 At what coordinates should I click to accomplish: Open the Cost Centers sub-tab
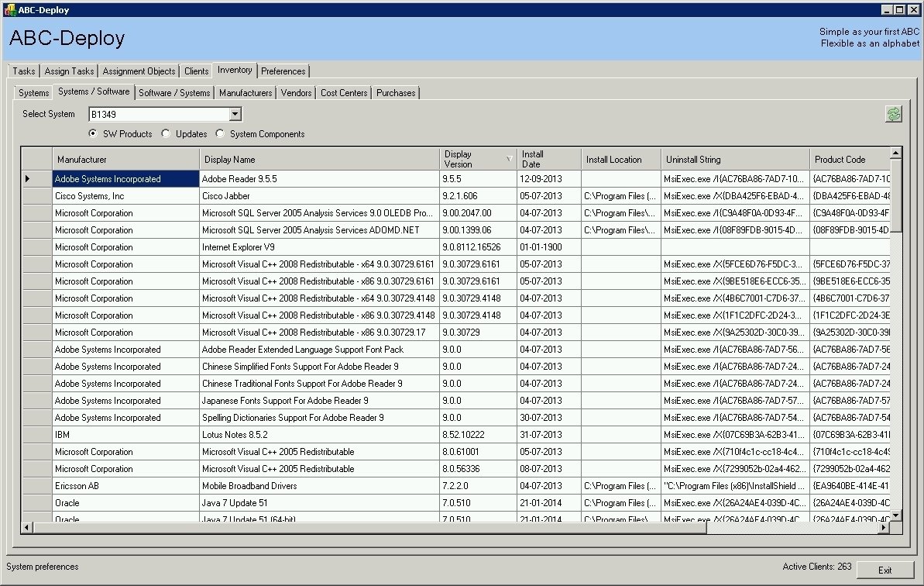pyautogui.click(x=343, y=92)
